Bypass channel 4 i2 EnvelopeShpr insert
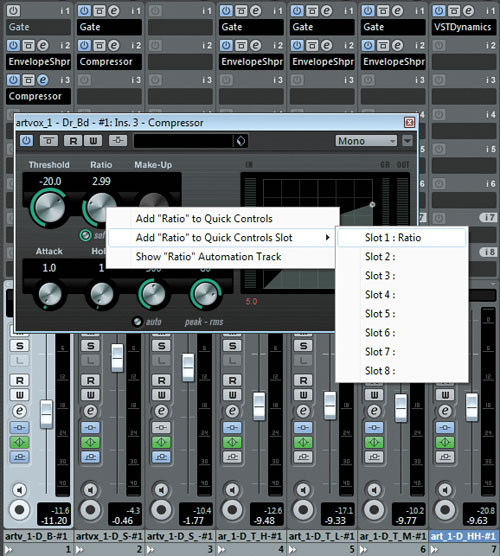The width and height of the screenshot is (500, 556). coord(241,45)
